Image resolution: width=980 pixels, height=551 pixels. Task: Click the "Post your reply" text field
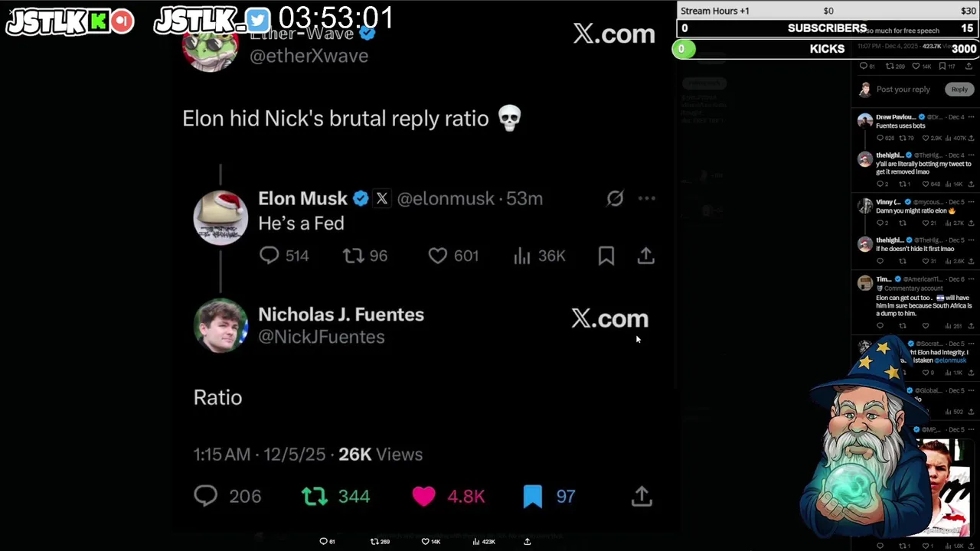903,90
